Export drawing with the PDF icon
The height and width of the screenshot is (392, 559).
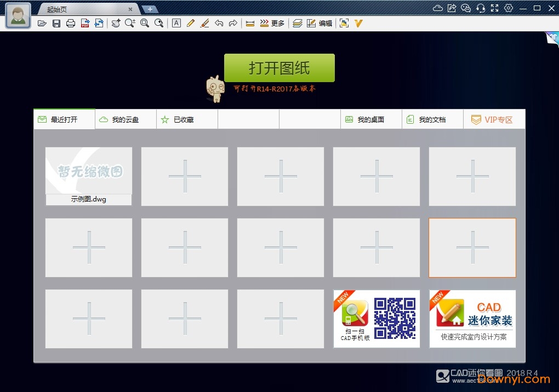85,23
